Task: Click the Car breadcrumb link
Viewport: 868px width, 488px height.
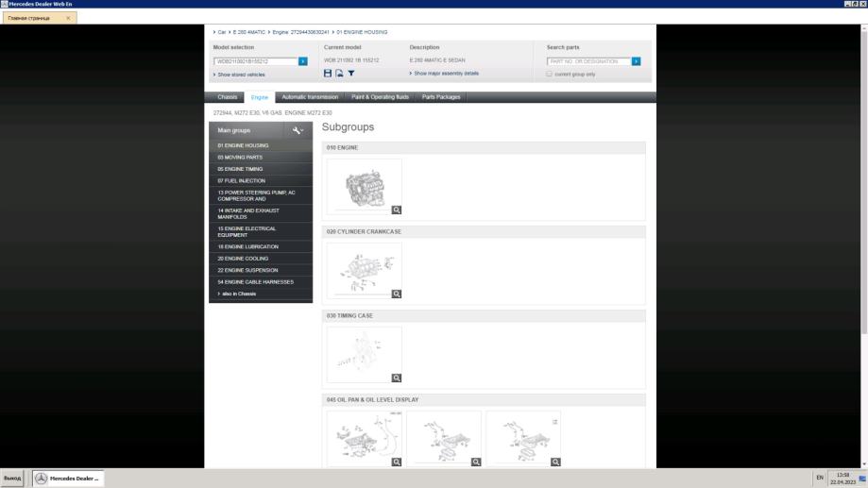Action: click(x=222, y=32)
